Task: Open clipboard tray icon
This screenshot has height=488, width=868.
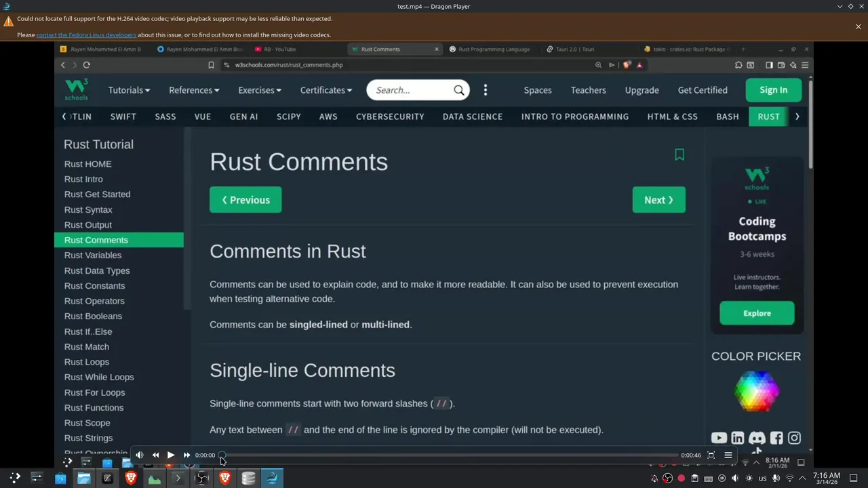Action: (694, 479)
